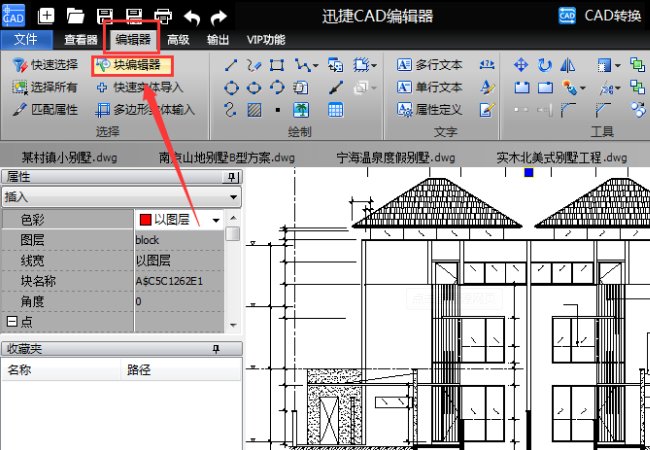Click the red color swatch in 色彩 row
Viewport: 650px width, 450px height.
146,220
